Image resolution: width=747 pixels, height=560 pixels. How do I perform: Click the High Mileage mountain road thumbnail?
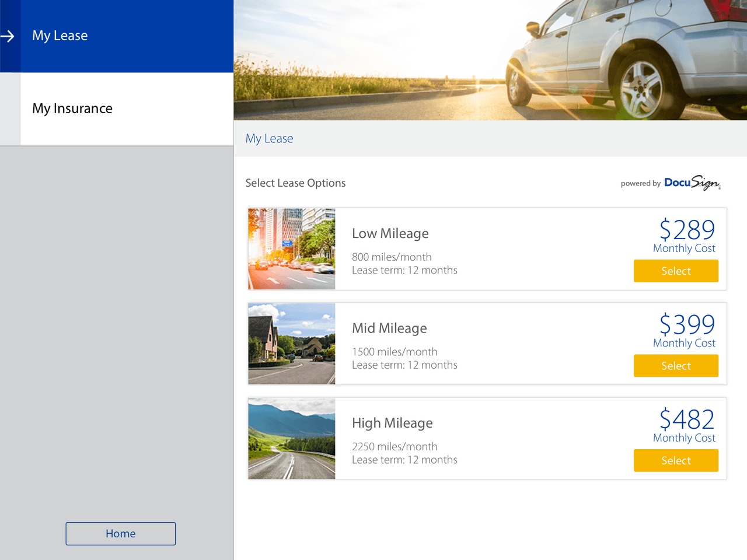[x=291, y=438]
